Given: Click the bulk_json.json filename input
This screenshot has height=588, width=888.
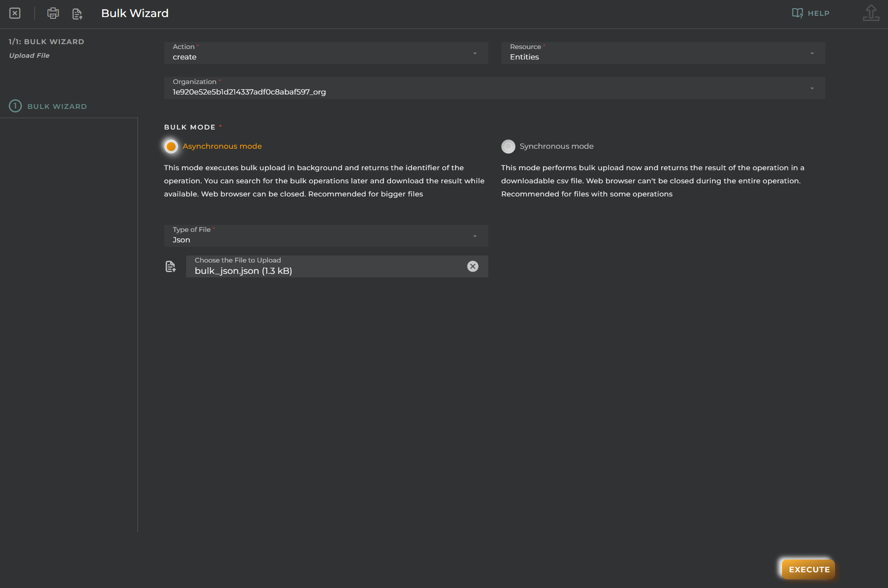Looking at the screenshot, I should point(328,269).
